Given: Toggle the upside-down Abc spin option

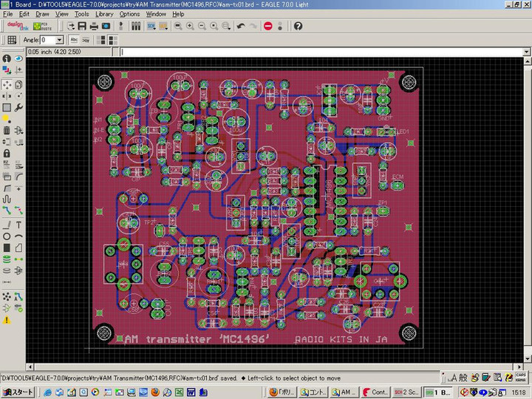Looking at the screenshot, I should coord(86,40).
